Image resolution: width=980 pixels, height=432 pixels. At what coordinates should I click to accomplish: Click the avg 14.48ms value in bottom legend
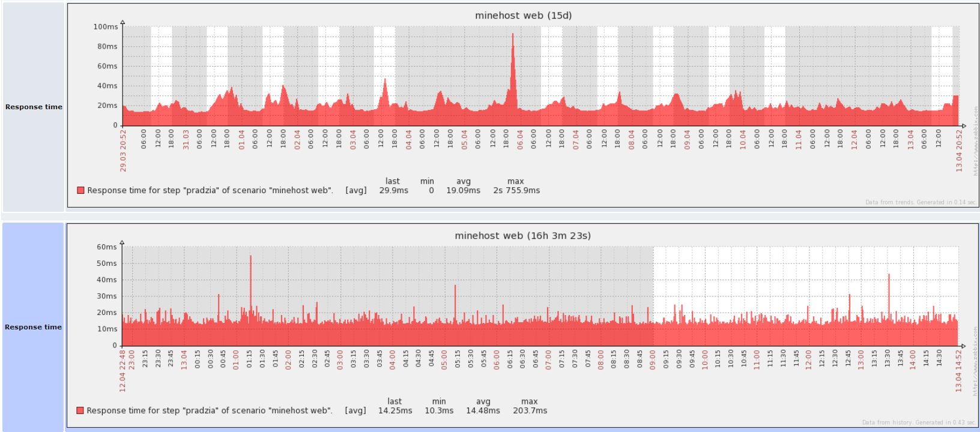point(483,410)
